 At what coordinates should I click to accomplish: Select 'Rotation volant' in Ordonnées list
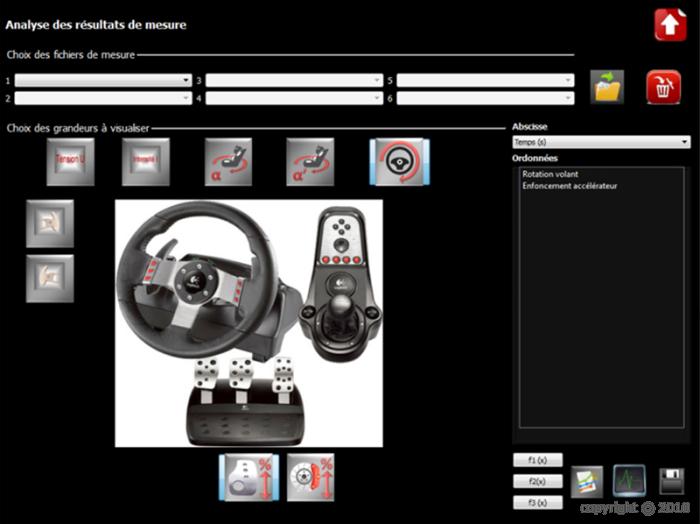(x=550, y=174)
